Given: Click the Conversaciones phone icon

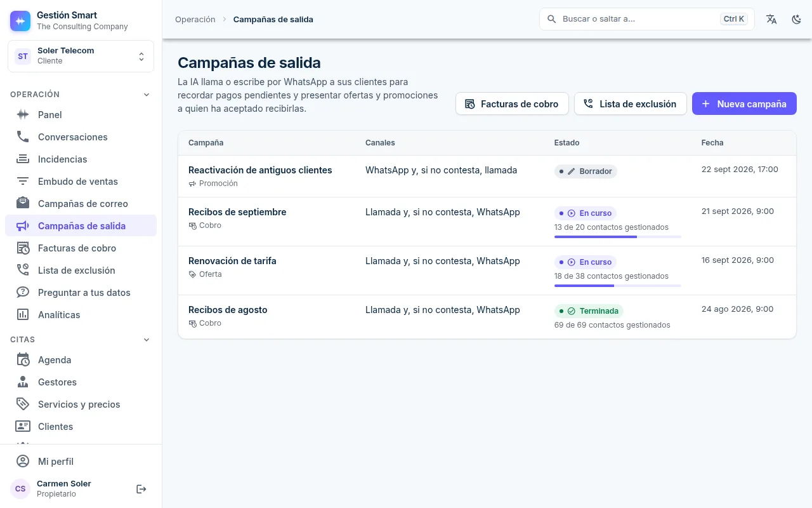Looking at the screenshot, I should point(23,137).
